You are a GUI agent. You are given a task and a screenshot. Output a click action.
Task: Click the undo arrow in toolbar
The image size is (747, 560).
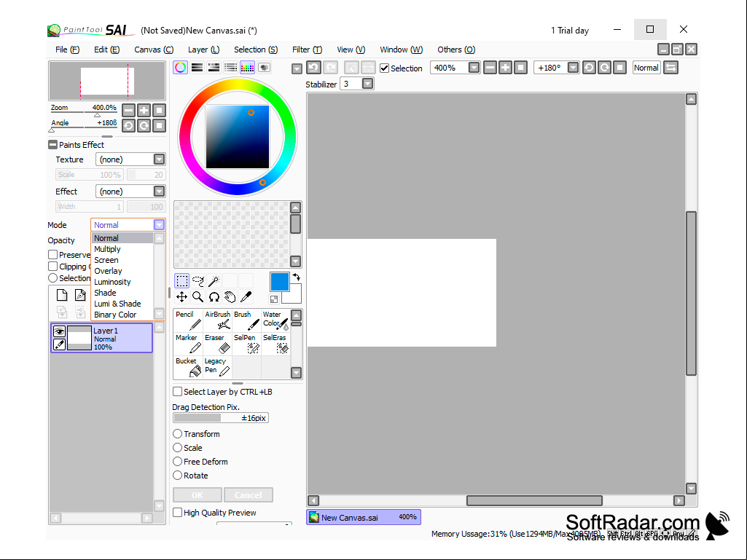coord(313,68)
